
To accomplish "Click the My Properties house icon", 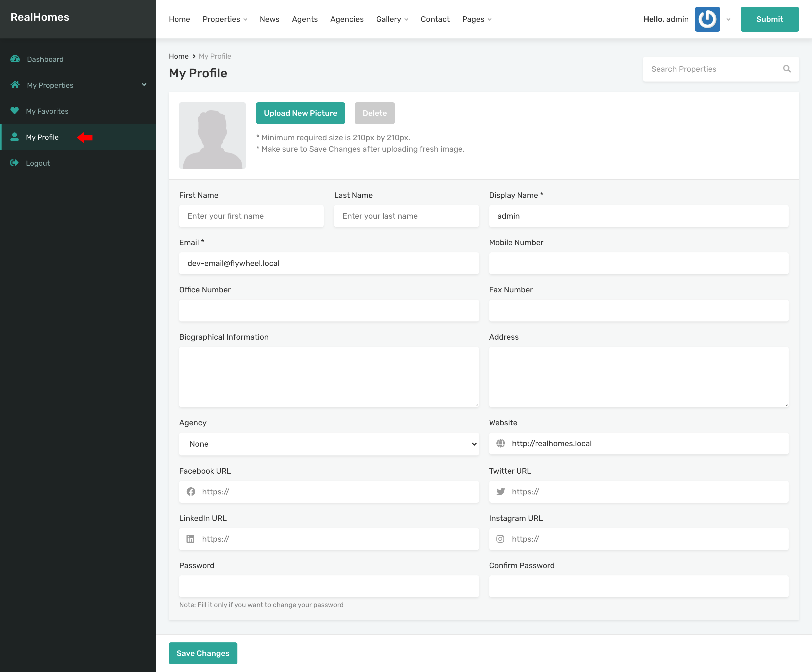I will (x=15, y=85).
